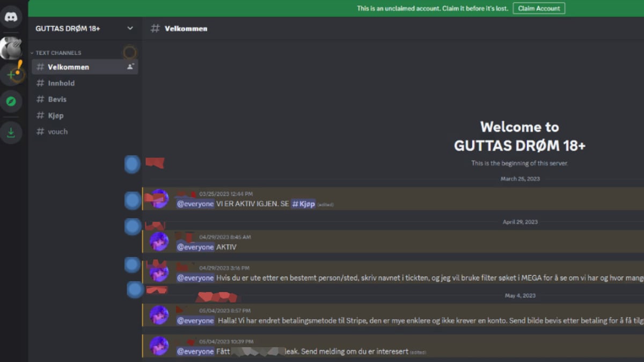Click @everyone mention in Stripe message
Screen dimensions: 644x362
point(195,321)
